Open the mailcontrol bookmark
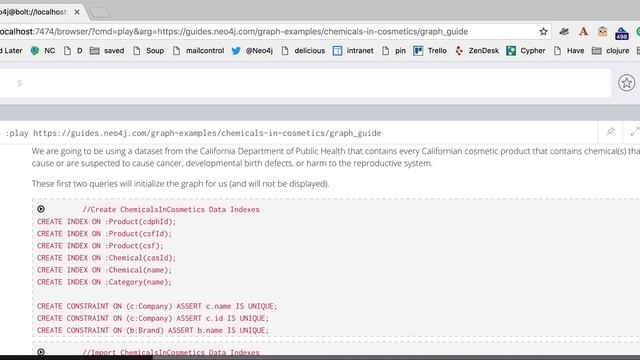The width and height of the screenshot is (640, 360). (198, 51)
